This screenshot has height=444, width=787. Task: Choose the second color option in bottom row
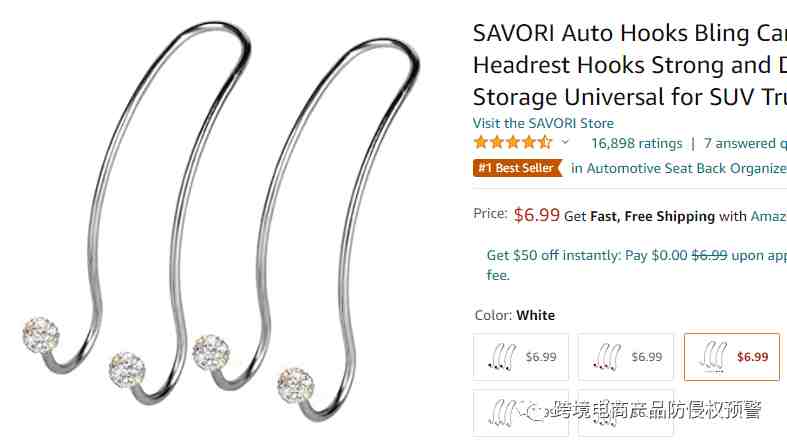[x=626, y=413]
